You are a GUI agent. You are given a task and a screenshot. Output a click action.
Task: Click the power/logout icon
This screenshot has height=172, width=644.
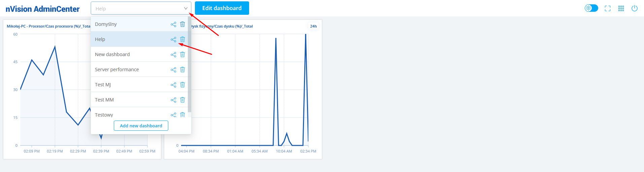635,8
